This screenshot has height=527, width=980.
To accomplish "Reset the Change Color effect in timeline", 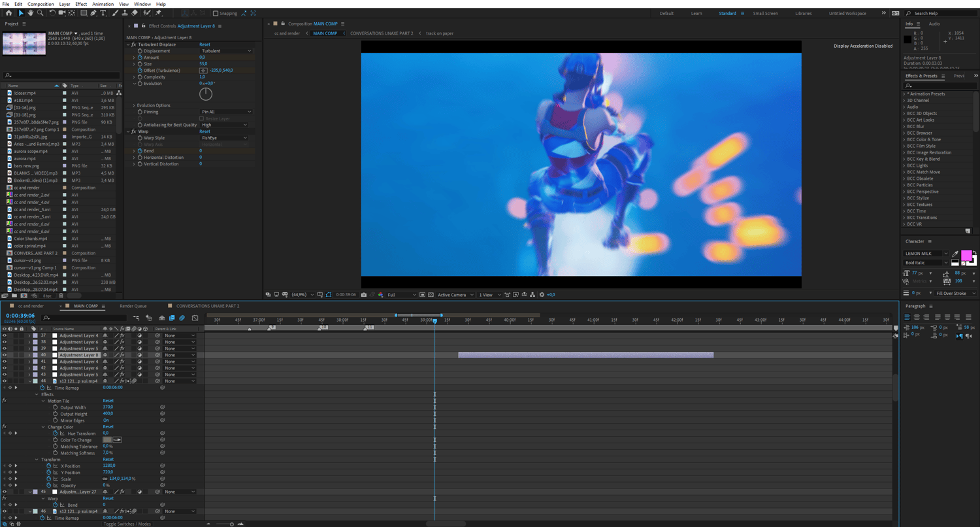I will coord(108,427).
